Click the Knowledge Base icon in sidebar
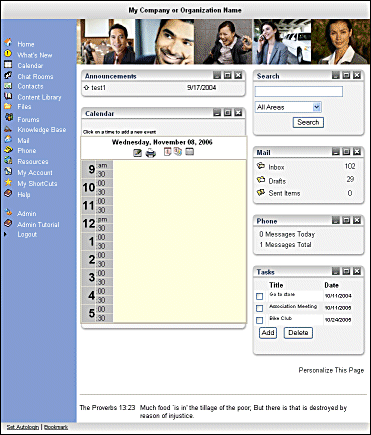Image resolution: width=371 pixels, height=435 pixels. [8, 129]
